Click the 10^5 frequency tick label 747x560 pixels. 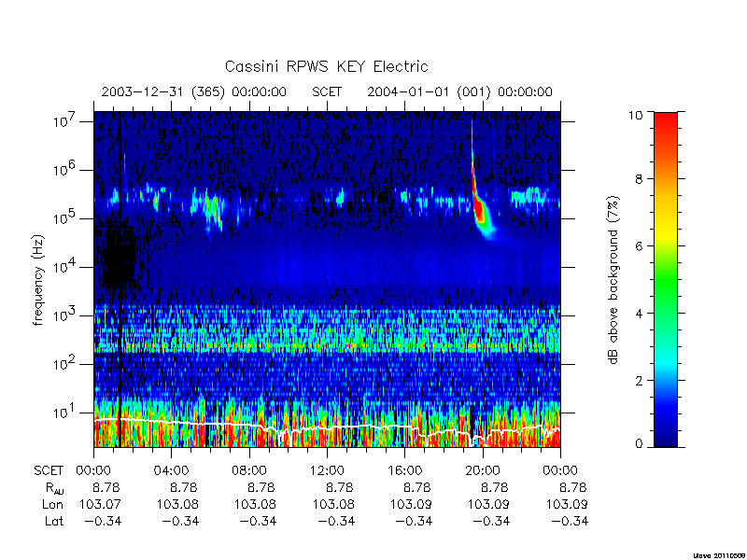click(65, 218)
